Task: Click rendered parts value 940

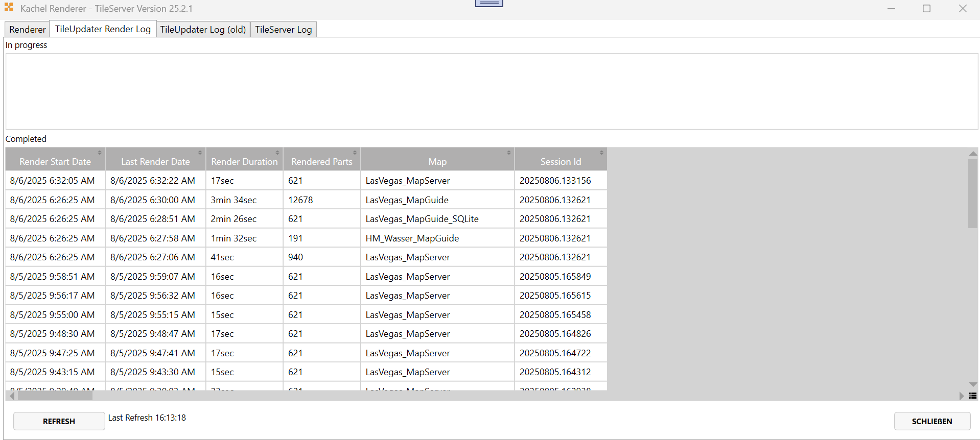Action: pyautogui.click(x=322, y=257)
